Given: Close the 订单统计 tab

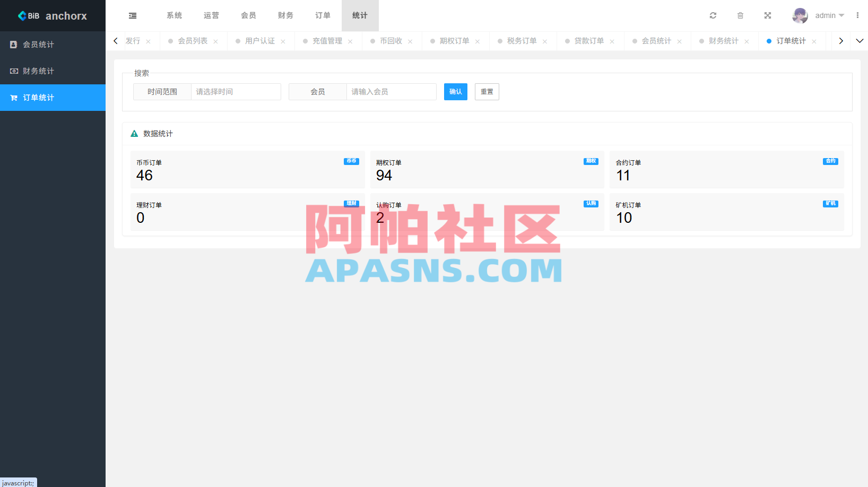Looking at the screenshot, I should [814, 41].
